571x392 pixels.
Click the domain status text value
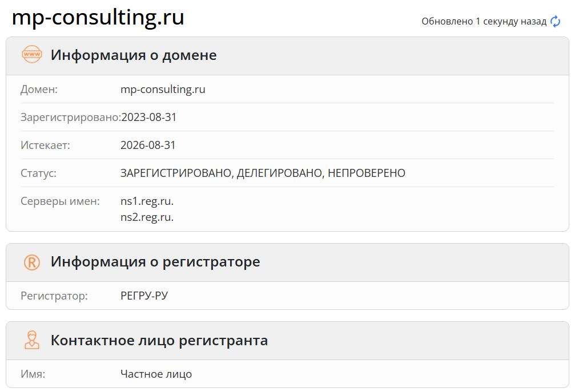[x=263, y=173]
